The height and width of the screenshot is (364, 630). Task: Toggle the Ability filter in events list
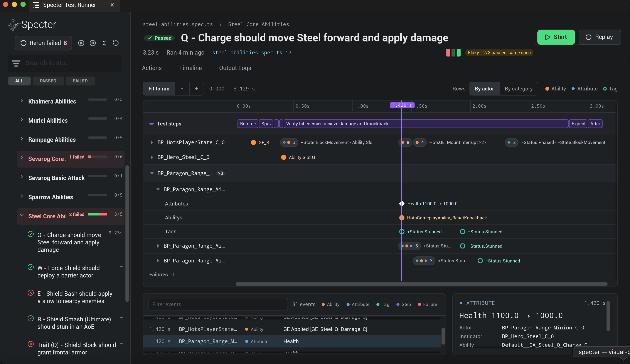pos(330,304)
